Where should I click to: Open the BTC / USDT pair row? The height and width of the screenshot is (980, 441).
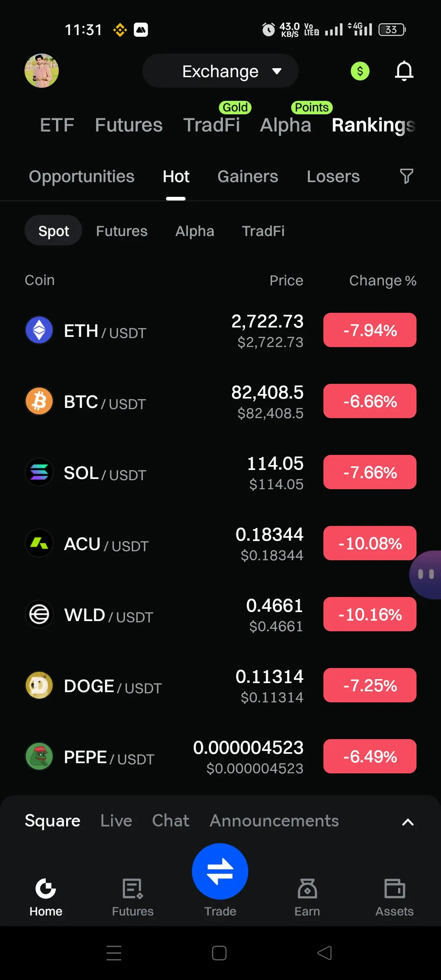[x=220, y=401]
